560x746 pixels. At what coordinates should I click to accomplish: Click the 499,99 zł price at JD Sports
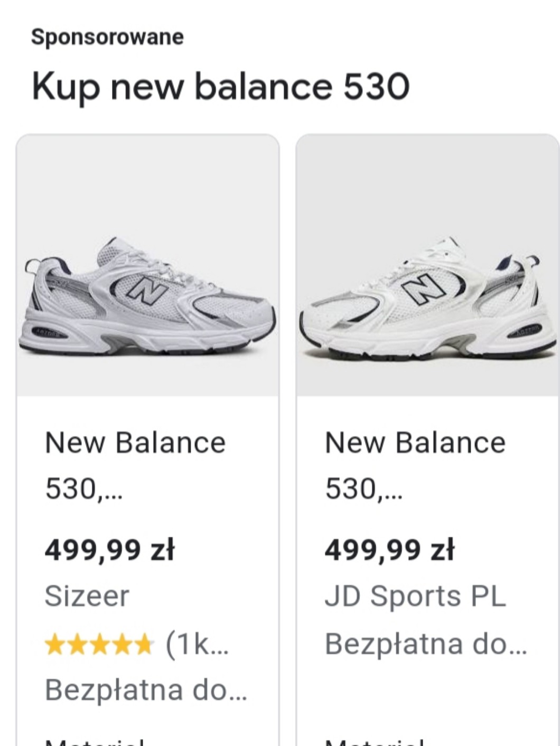point(389,550)
